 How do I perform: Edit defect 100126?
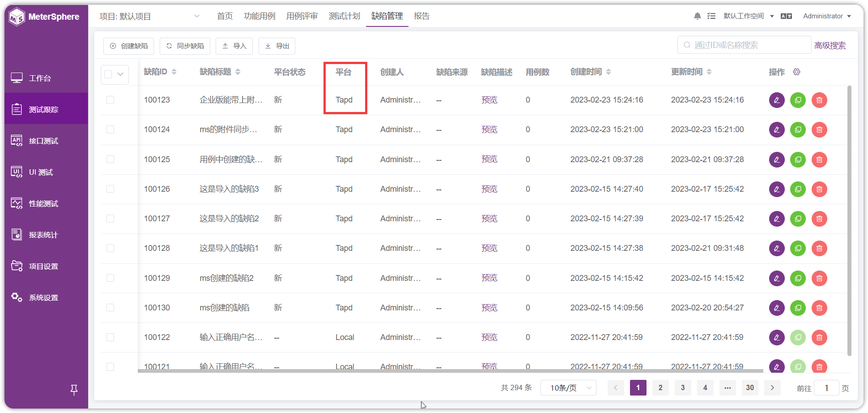[777, 189]
